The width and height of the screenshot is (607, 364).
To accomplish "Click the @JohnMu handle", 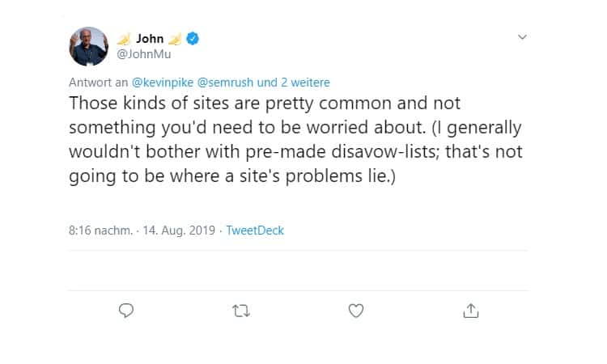I will pos(143,54).
